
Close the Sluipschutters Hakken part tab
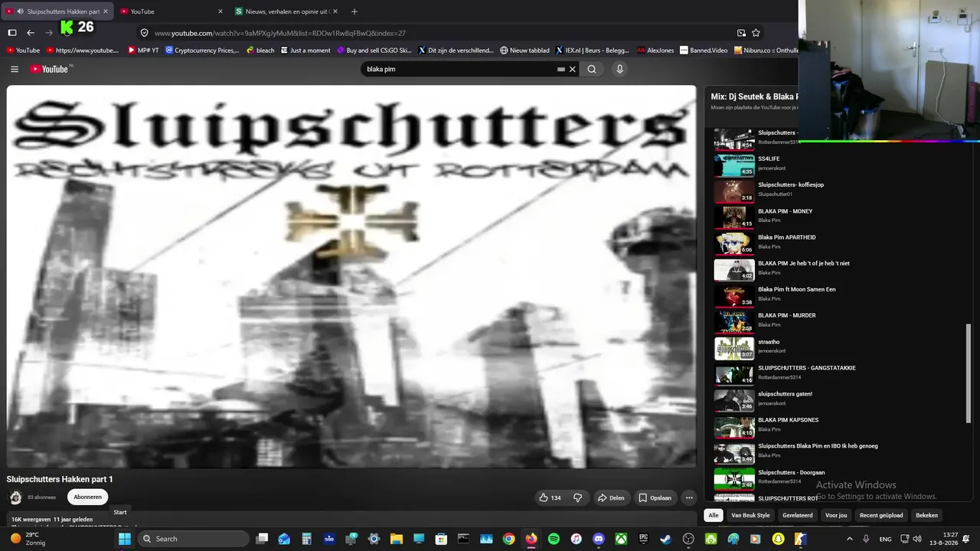click(x=106, y=11)
